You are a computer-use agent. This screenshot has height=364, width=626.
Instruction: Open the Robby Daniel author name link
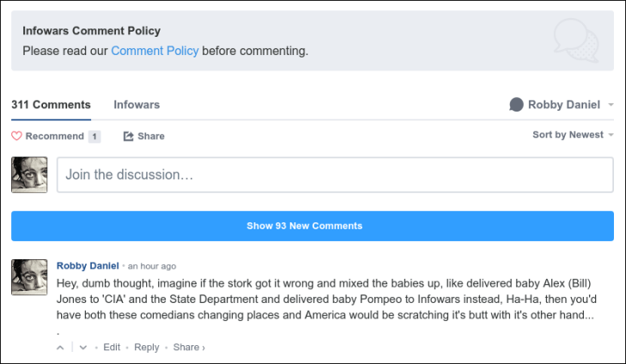pyautogui.click(x=88, y=265)
